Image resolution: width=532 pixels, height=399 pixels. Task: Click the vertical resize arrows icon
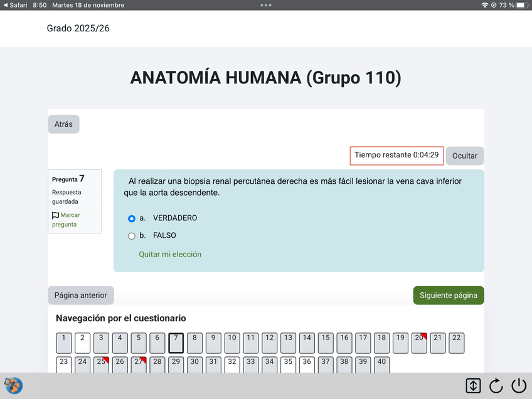pos(473,386)
